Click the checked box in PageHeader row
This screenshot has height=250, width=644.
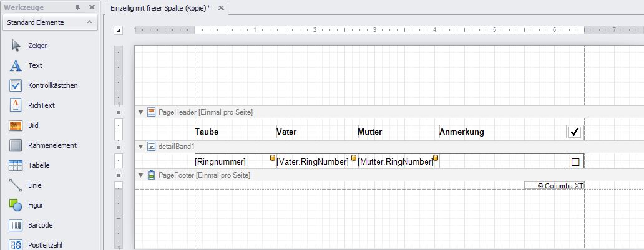click(x=575, y=132)
